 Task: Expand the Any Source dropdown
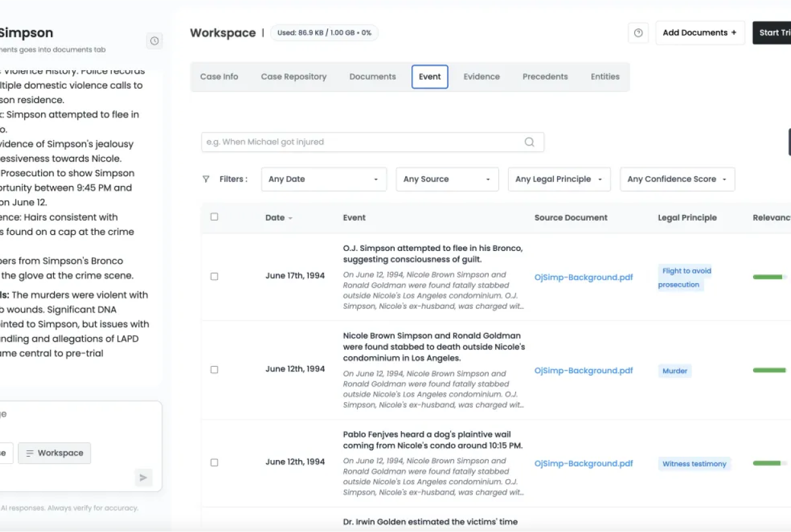[446, 179]
